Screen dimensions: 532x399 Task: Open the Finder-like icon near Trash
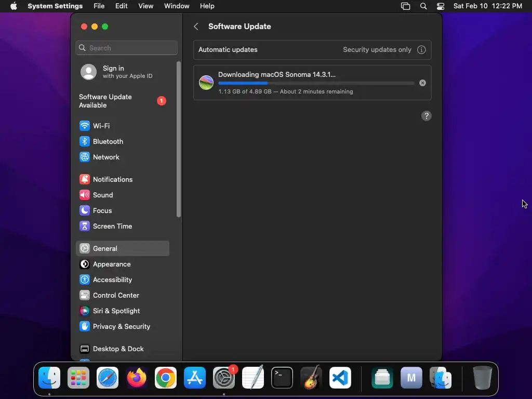click(441, 378)
